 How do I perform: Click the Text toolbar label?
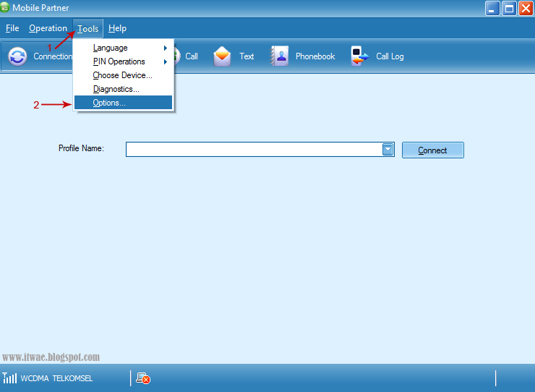pyautogui.click(x=247, y=56)
